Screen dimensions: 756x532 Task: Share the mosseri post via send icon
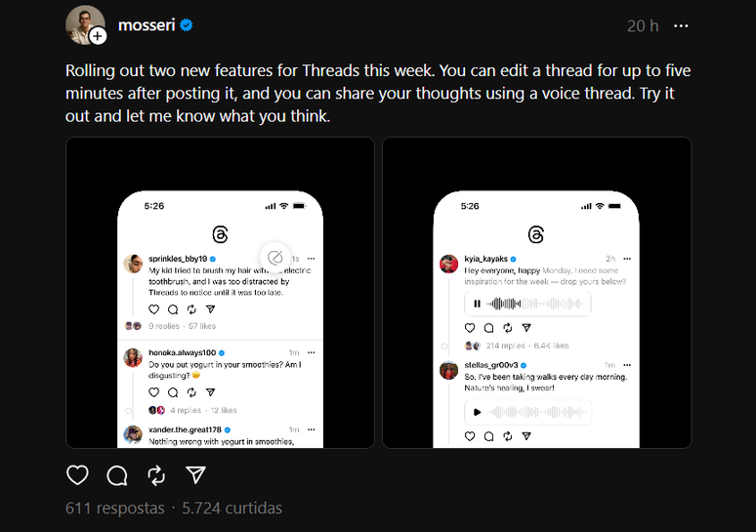pos(195,475)
